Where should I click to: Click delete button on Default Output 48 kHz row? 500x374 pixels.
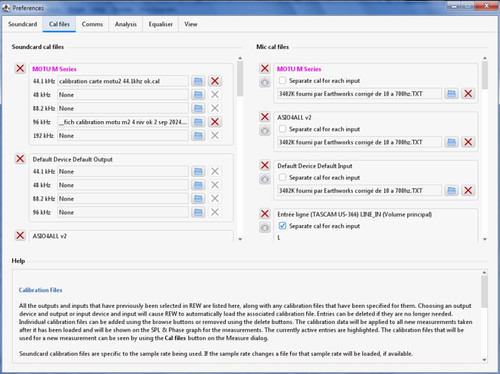[215, 185]
